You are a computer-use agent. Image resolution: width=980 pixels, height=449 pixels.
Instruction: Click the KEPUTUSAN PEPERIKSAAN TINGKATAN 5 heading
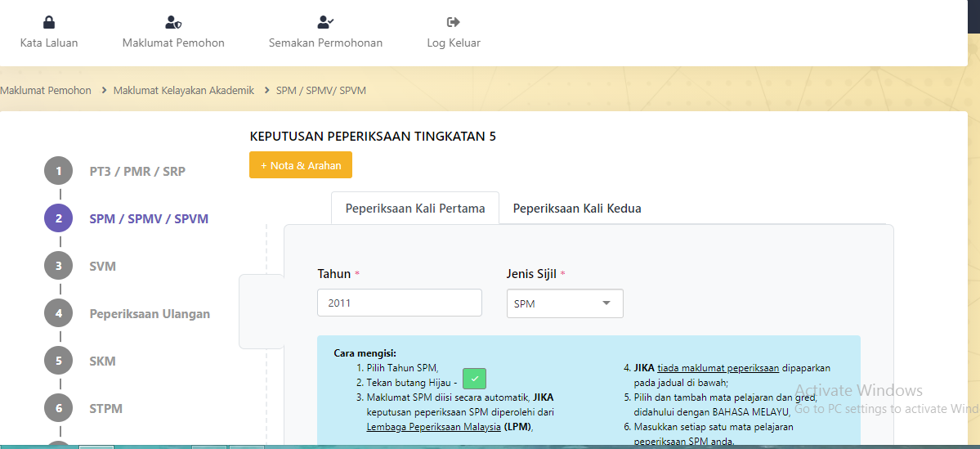tap(373, 137)
